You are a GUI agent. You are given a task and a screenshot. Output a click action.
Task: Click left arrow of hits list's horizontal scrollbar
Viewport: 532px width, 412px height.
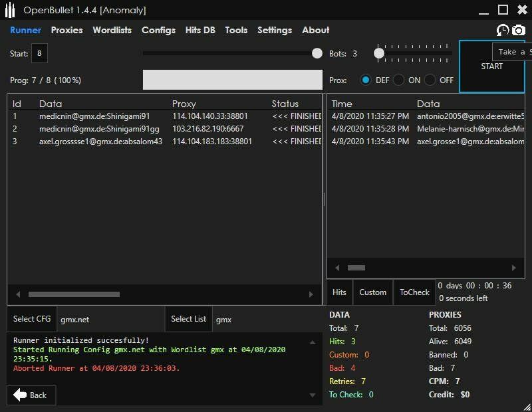[x=337, y=268]
